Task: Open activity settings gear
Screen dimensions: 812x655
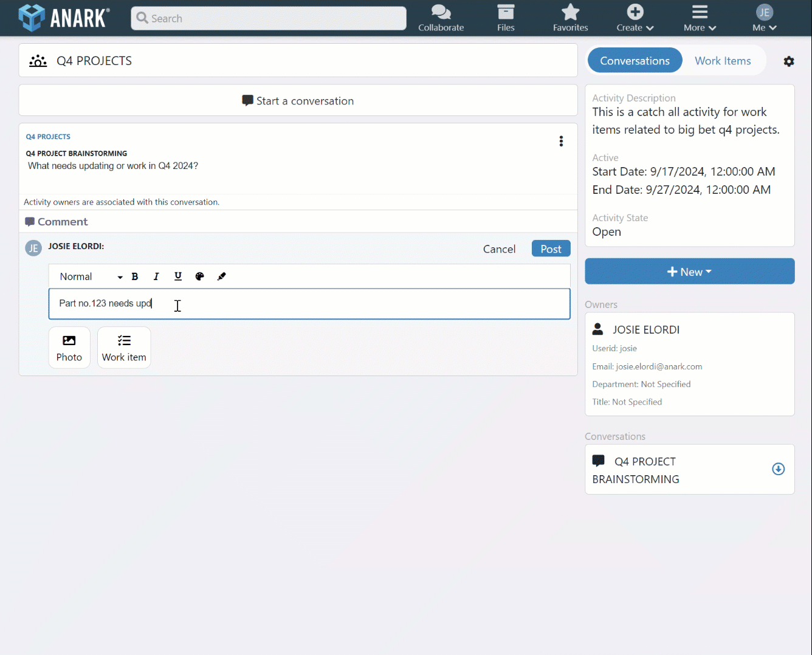Action: [789, 61]
